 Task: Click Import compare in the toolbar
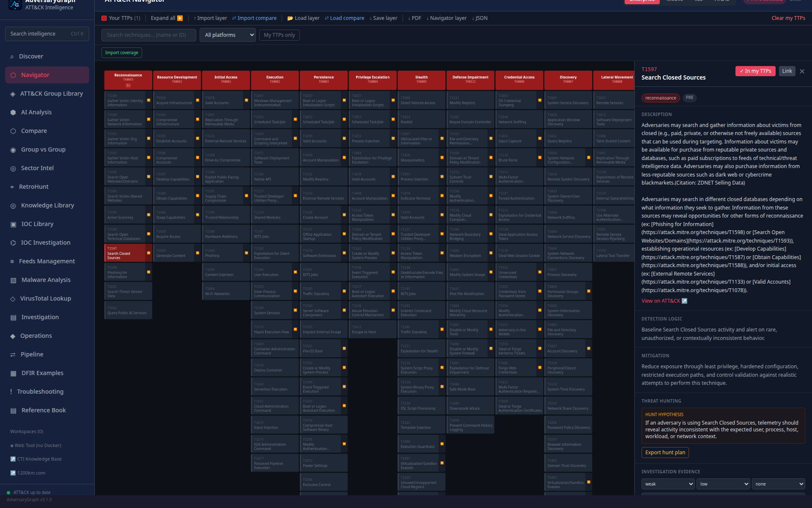254,18
